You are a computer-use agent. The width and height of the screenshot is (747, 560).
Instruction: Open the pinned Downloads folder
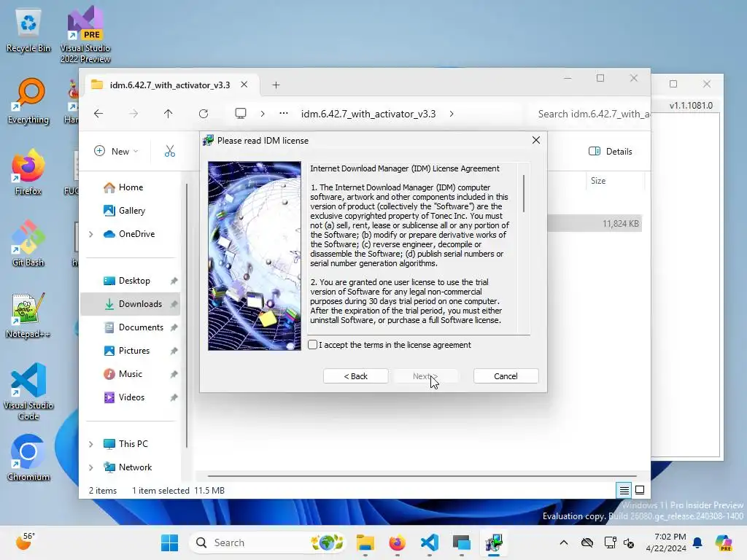(140, 304)
